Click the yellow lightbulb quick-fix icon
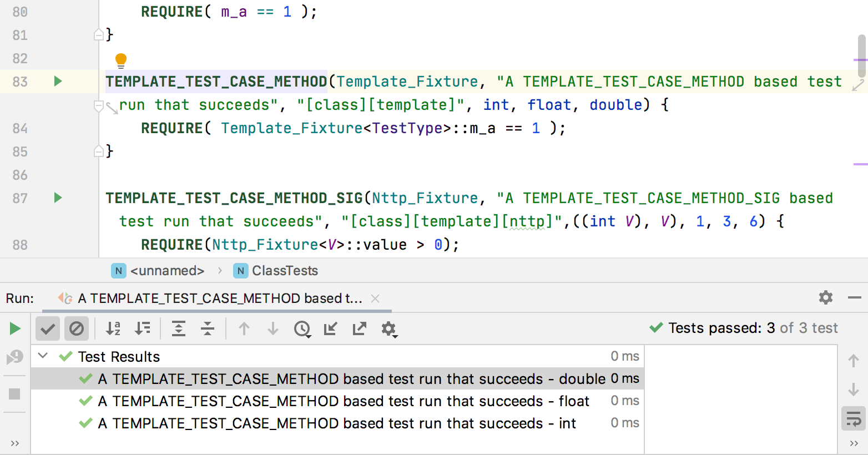Screen dimensions: 868x455 point(120,60)
